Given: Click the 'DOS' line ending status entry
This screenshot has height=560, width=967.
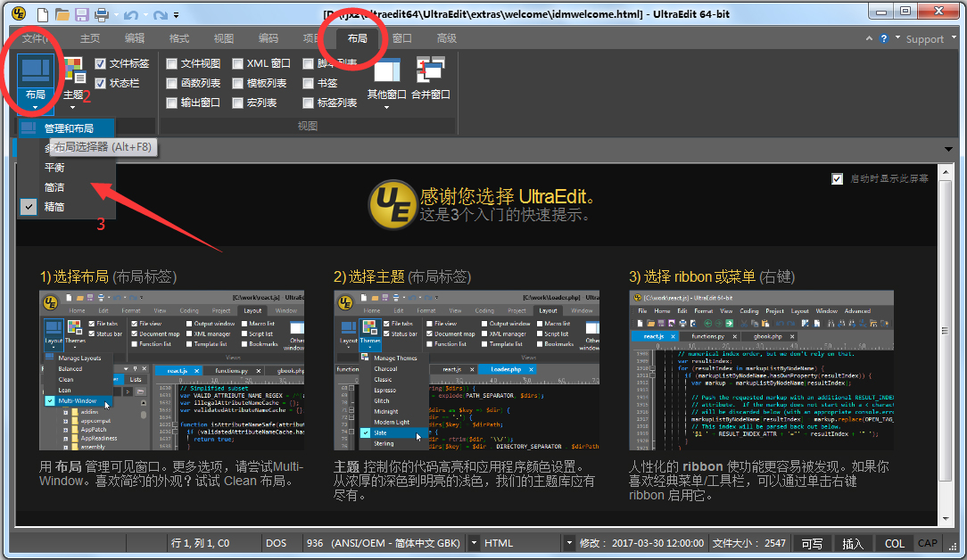Looking at the screenshot, I should pyautogui.click(x=277, y=543).
